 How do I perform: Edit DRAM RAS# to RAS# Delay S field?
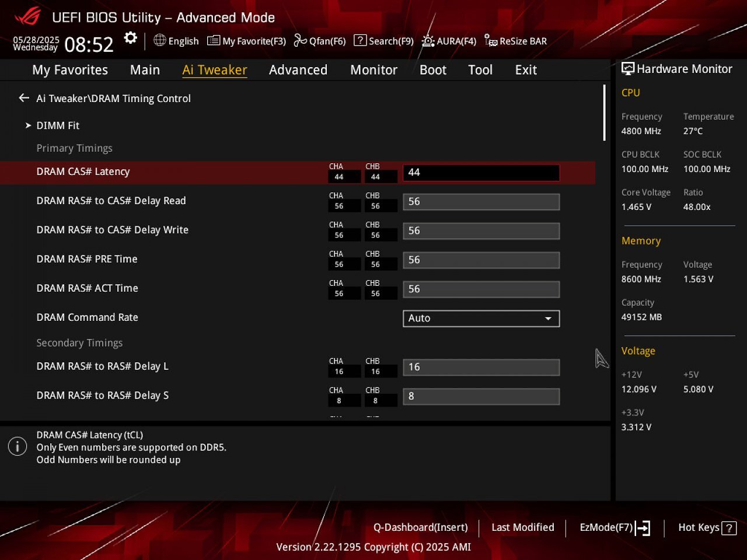coord(481,397)
